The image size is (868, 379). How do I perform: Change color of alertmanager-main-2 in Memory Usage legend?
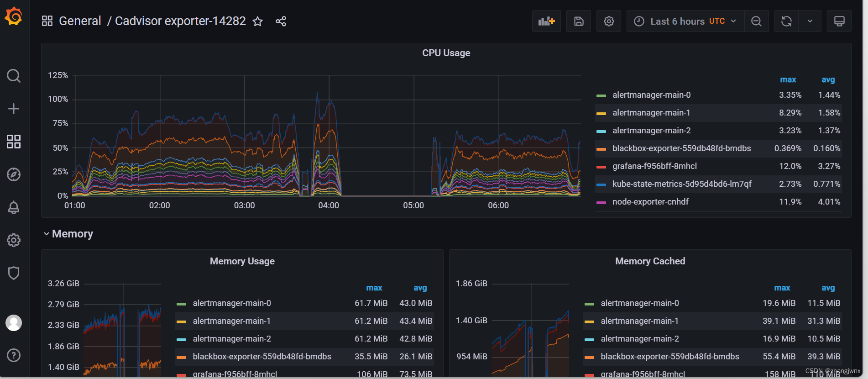coord(181,340)
